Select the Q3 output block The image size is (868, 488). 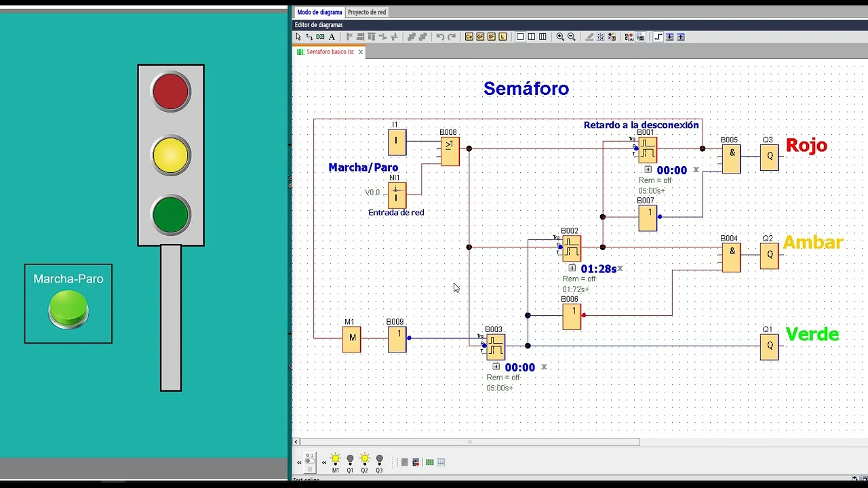[769, 157]
